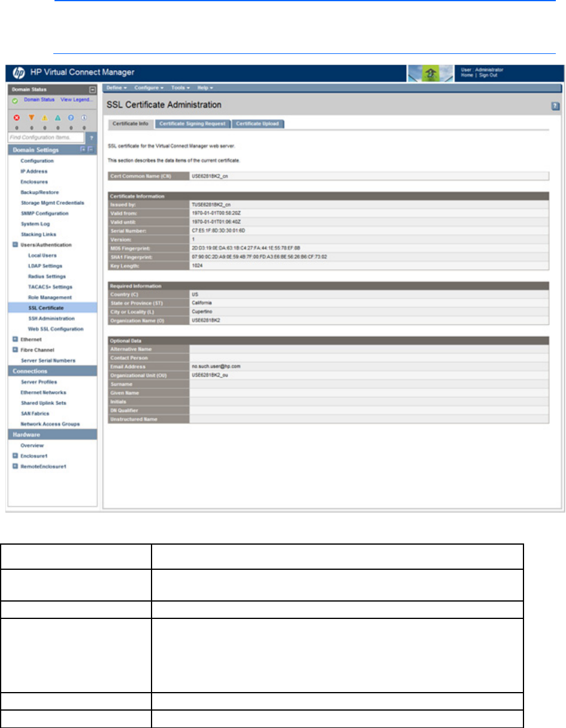Open Ethernet Networks under Connections
This screenshot has height=728, width=566.
pyautogui.click(x=44, y=392)
